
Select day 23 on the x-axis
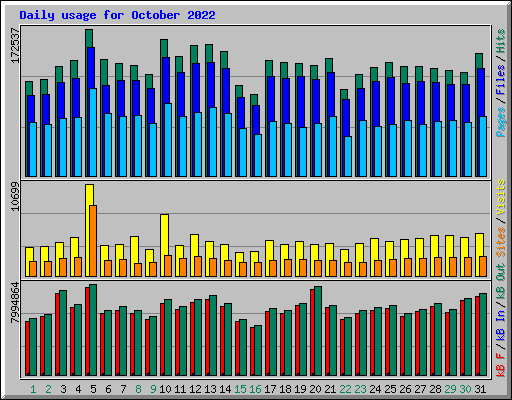(360, 389)
